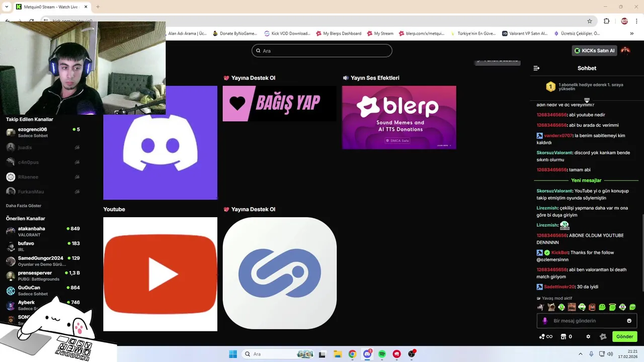The height and width of the screenshot is (362, 644).
Task: Click vanderx0707 username in chat
Action: [x=558, y=136]
